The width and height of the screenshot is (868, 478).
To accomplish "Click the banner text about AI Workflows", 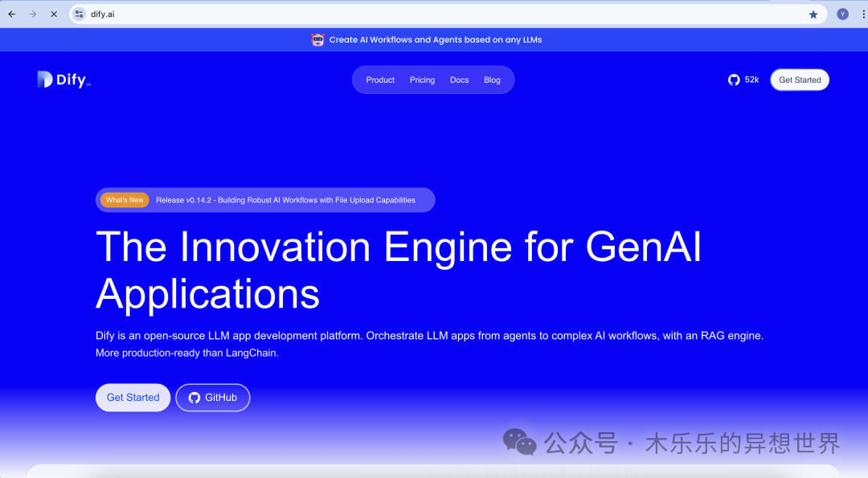I will click(x=436, y=40).
